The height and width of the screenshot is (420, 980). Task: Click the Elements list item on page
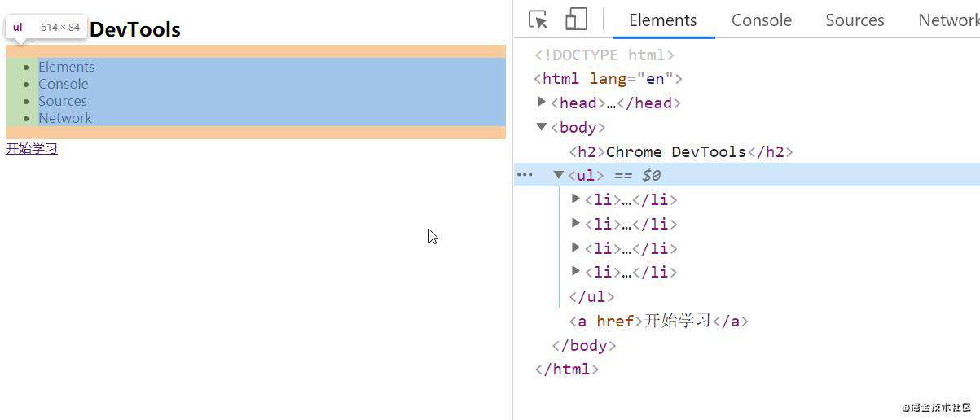pyautogui.click(x=67, y=67)
